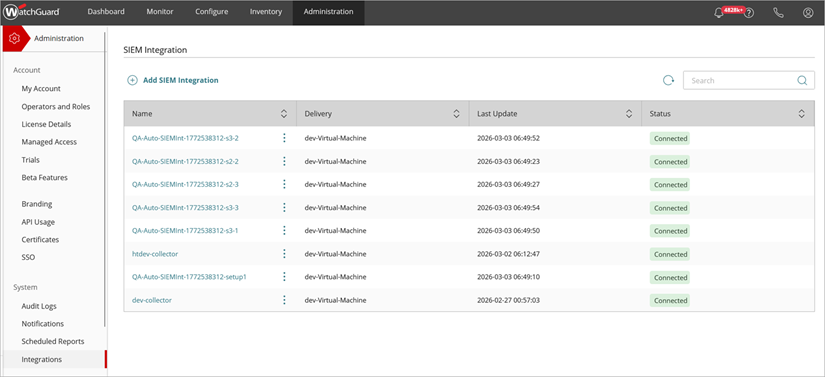Click the sidebar vertical scrollbar

coord(105,179)
